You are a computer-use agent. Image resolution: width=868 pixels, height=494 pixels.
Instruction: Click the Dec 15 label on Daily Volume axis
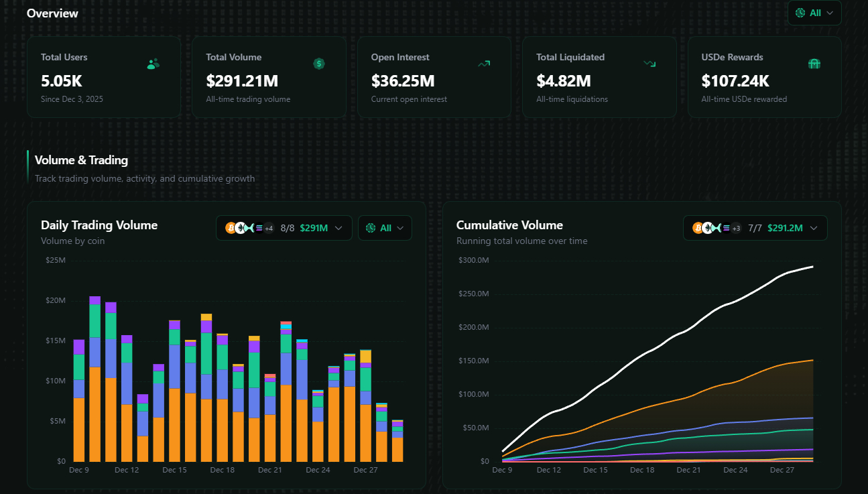pos(174,470)
